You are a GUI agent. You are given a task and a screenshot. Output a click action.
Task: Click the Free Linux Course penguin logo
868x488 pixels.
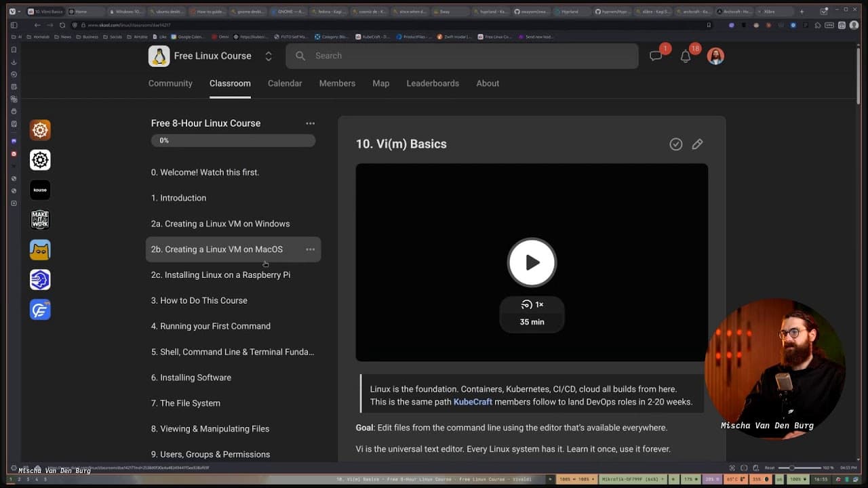tap(159, 56)
